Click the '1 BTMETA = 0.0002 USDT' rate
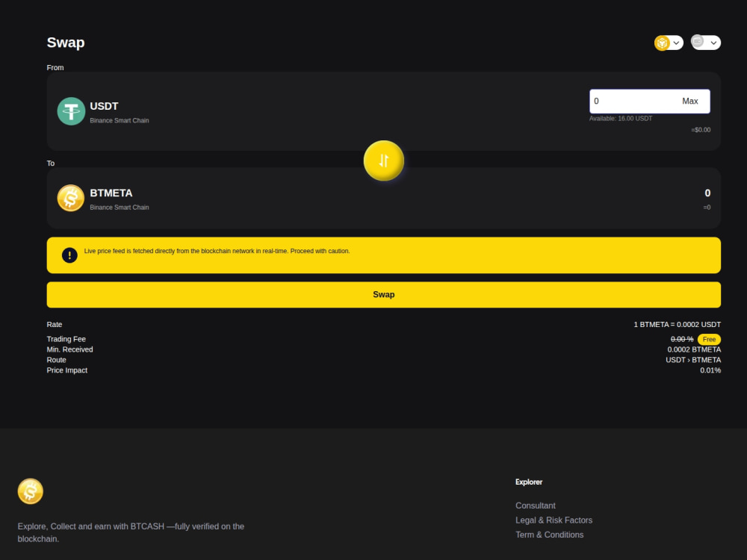 tap(677, 324)
